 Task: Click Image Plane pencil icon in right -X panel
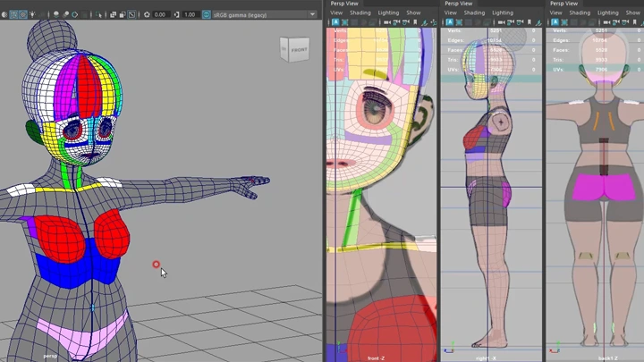tap(538, 23)
